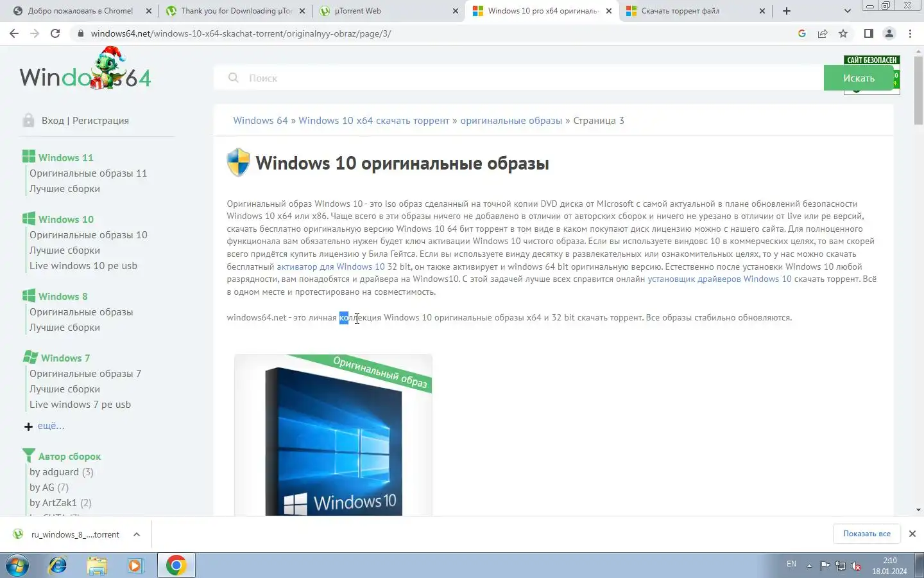Expand the download item options chevron
924x578 pixels.
[137, 534]
